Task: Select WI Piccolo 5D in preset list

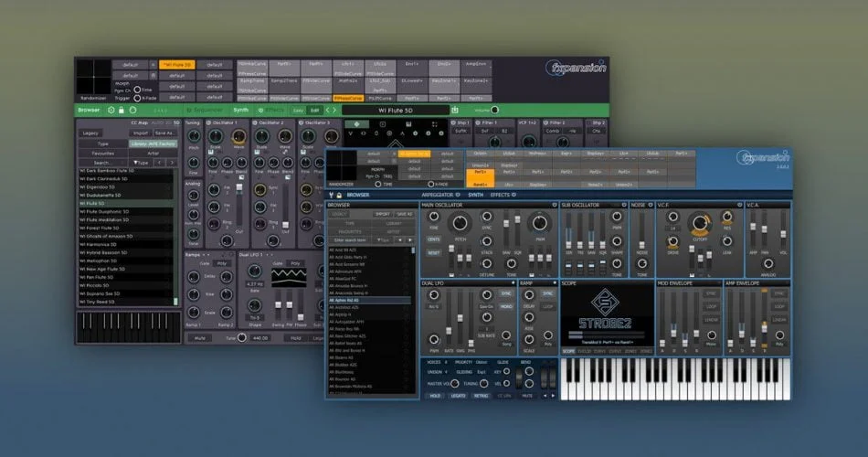Action: [126, 285]
